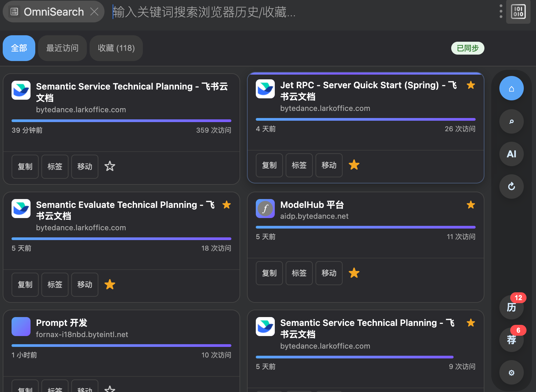Click 39 分钟前 timestamp

(x=27, y=130)
